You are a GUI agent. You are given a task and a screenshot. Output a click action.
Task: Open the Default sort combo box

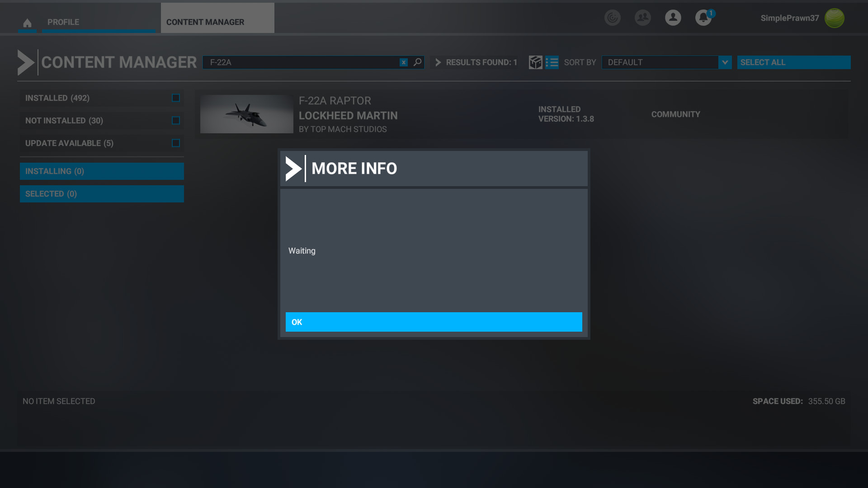click(660, 62)
